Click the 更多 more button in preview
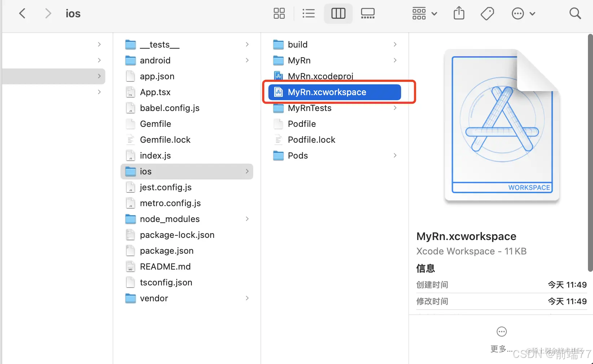 pyautogui.click(x=502, y=339)
